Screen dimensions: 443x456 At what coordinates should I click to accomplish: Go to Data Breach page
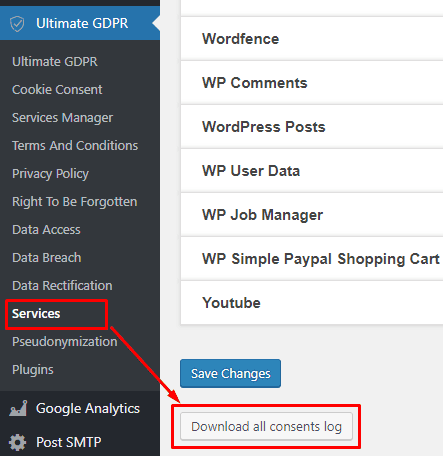46,258
